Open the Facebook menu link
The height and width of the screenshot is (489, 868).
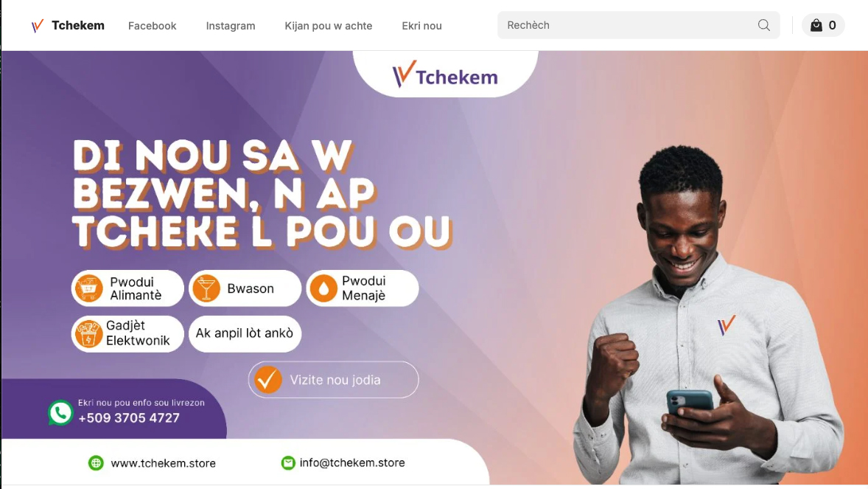(x=153, y=26)
